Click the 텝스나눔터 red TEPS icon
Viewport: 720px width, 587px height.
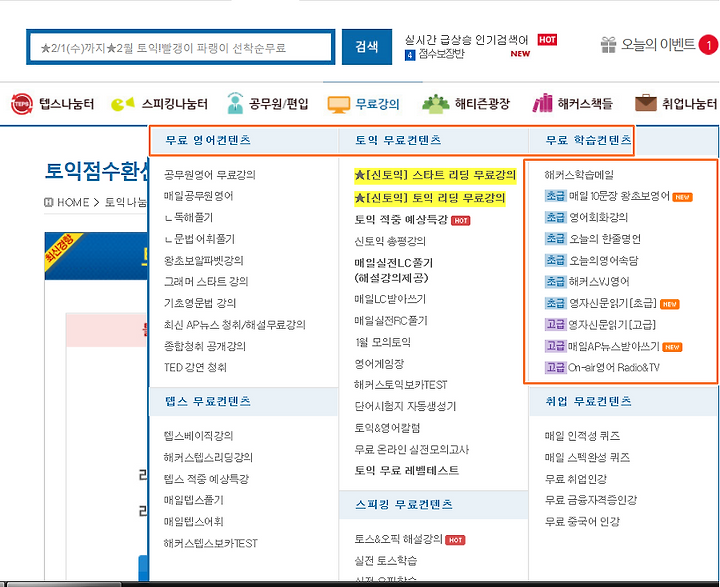22,104
